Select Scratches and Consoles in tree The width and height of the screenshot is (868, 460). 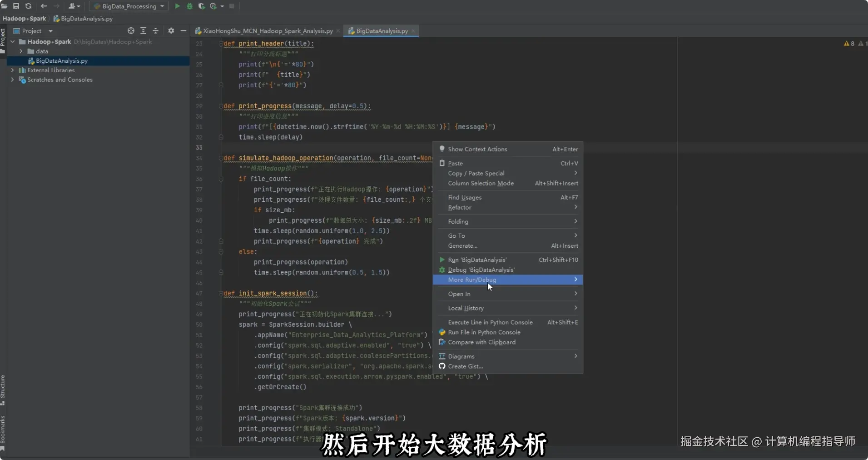[60, 80]
